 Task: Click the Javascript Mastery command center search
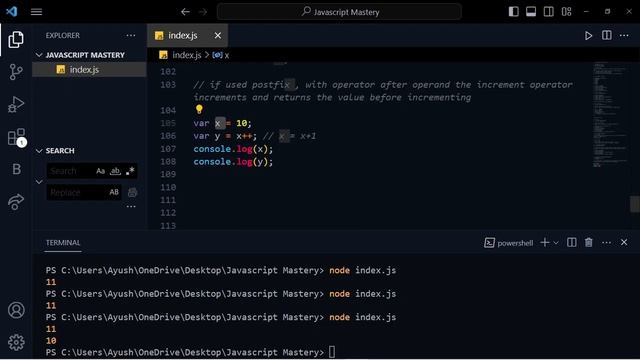point(339,12)
